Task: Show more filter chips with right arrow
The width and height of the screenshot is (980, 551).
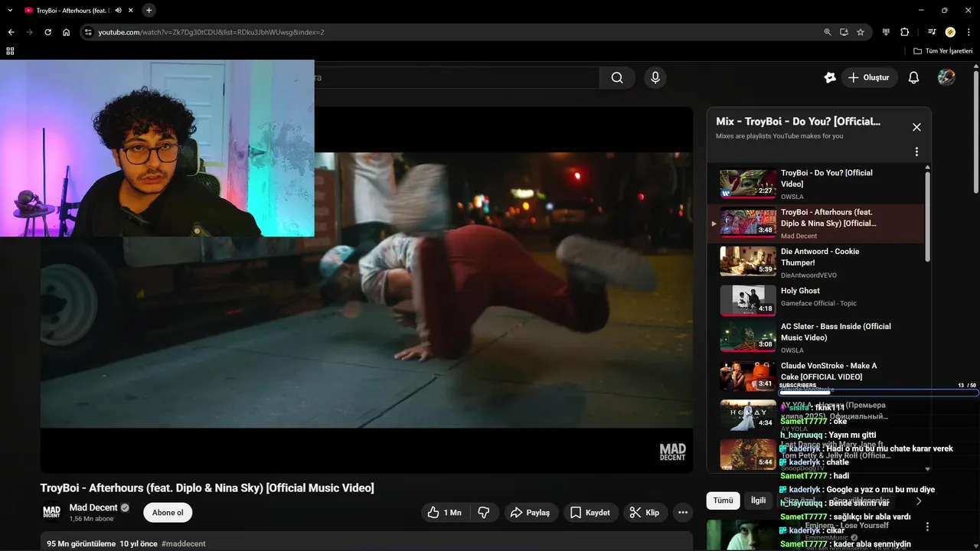Action: coord(919,501)
